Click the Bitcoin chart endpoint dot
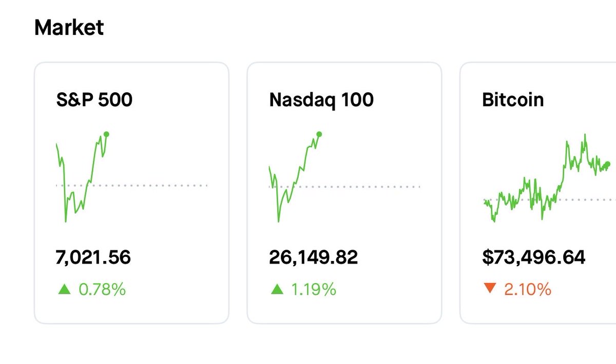616x364 pixels. [608, 164]
